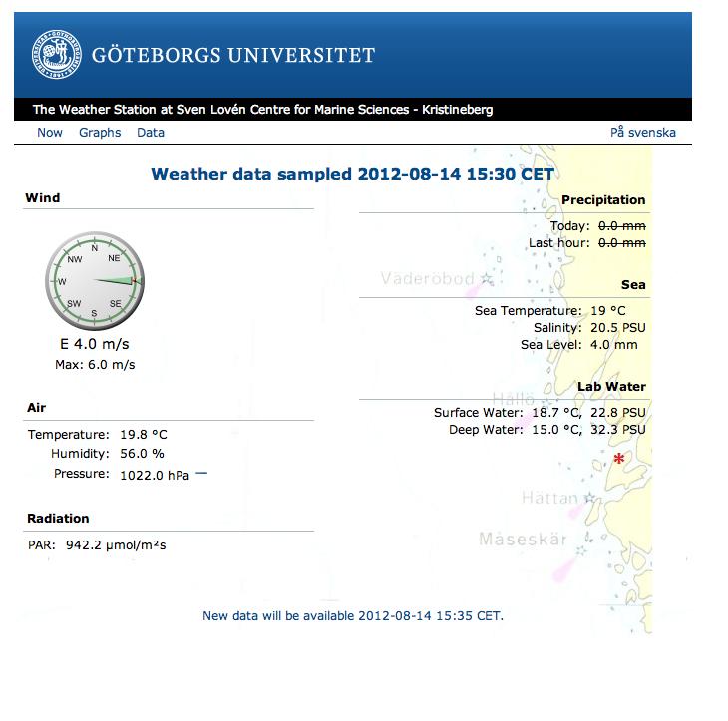The width and height of the screenshot is (728, 721).
Task: Click the wind direction compass gauge
Action: [x=95, y=281]
